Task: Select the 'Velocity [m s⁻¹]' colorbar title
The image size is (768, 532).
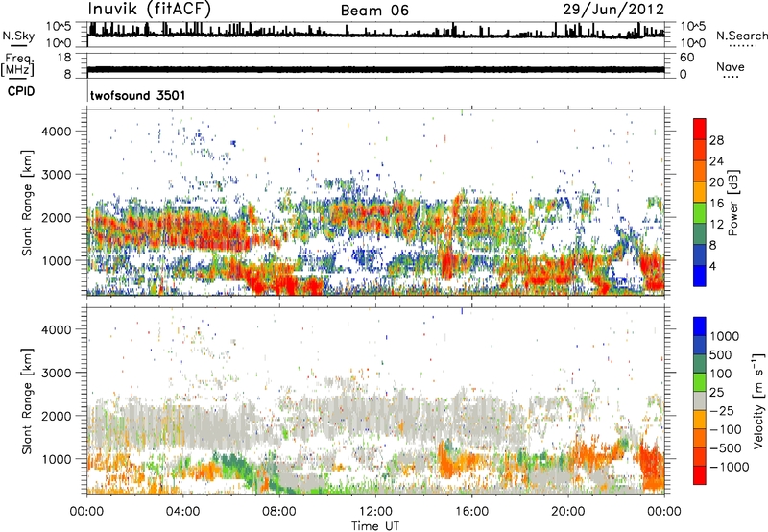Action: (x=758, y=400)
